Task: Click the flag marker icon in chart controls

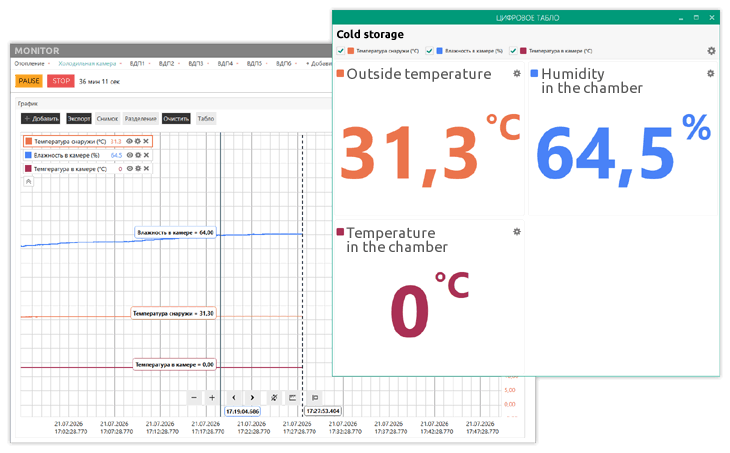Action: [315, 398]
